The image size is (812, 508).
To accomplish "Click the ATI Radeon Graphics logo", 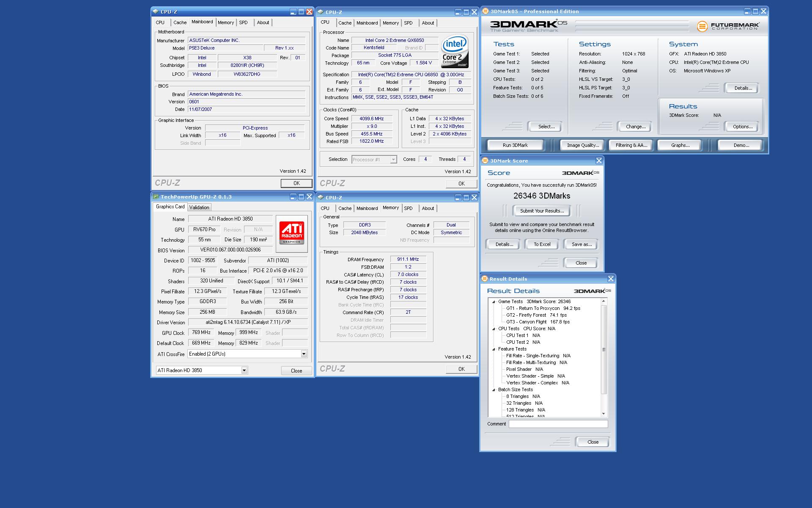I will (292, 233).
